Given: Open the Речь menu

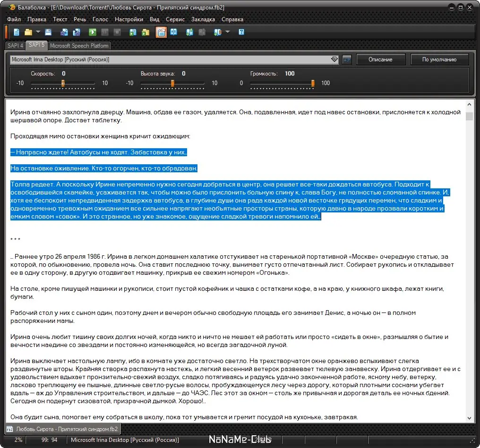Looking at the screenshot, I should point(80,19).
